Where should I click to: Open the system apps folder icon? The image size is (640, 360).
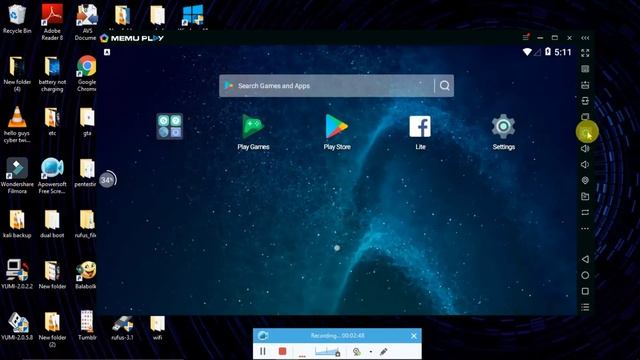(170, 127)
